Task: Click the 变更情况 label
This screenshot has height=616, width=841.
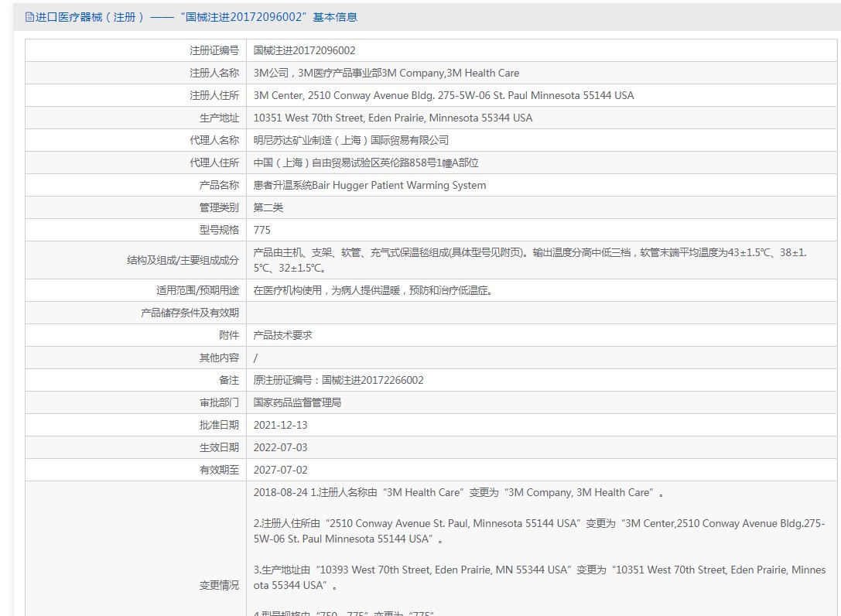Action: (219, 585)
